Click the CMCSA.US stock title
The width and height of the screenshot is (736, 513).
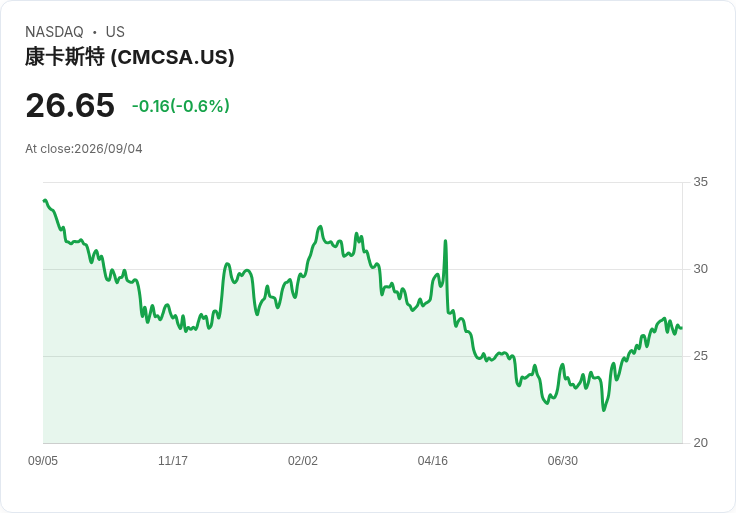point(130,57)
